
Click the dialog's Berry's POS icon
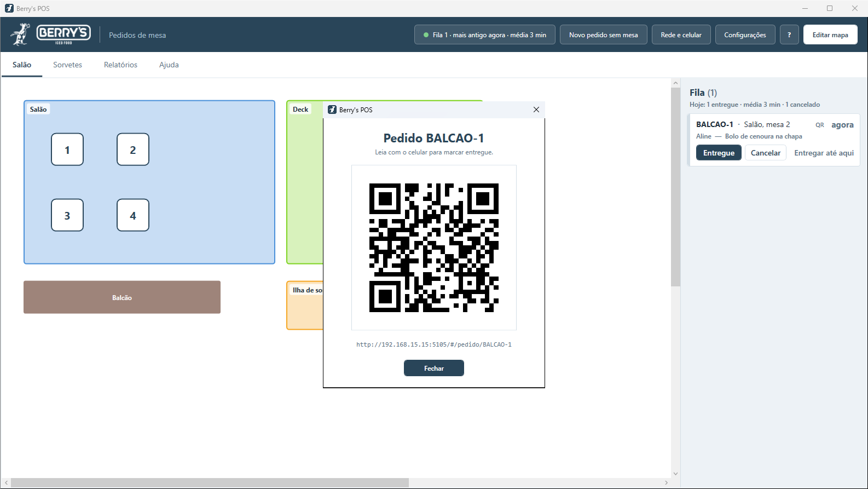coord(332,110)
